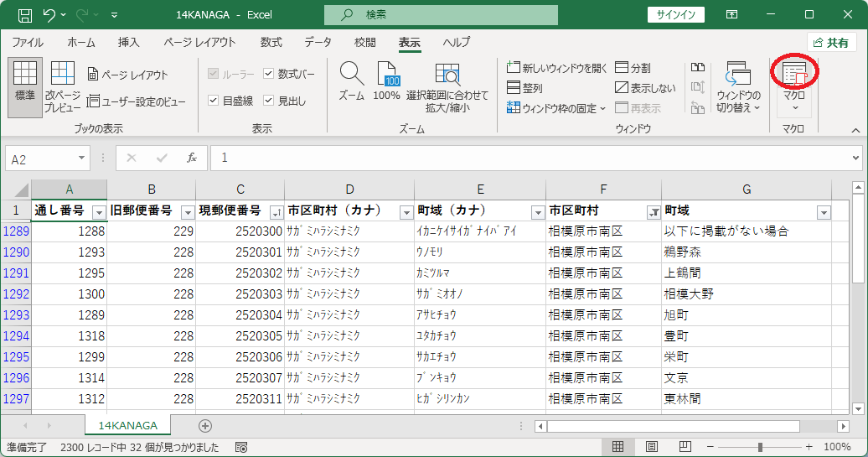868x457 pixels.
Task: Click 選択範囲に合わせて拡大/縮小
Action: pyautogui.click(x=447, y=87)
